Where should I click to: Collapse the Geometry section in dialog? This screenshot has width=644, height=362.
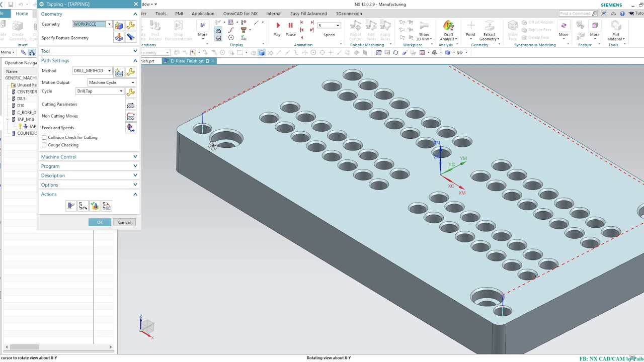point(89,14)
